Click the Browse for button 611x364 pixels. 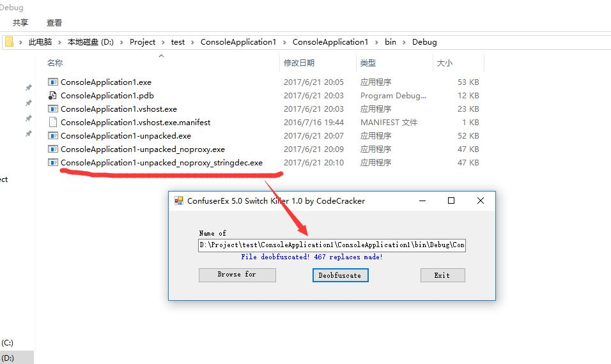(237, 275)
